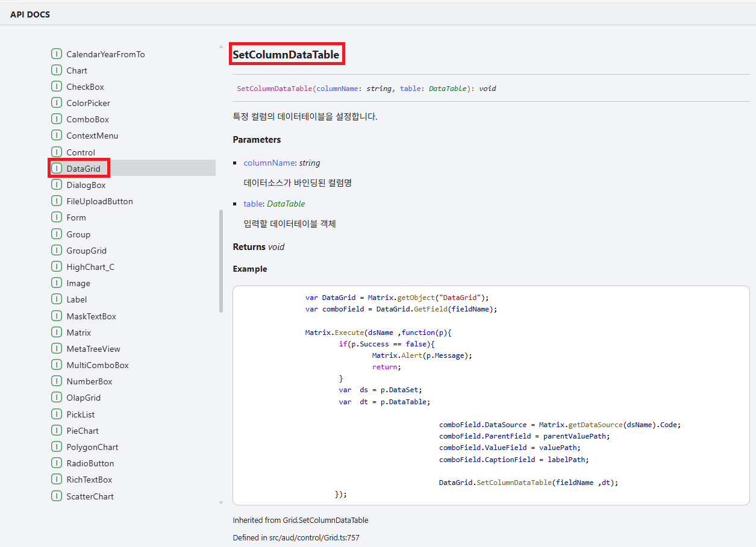Click the sidebar scrollbar thumb

point(221,260)
